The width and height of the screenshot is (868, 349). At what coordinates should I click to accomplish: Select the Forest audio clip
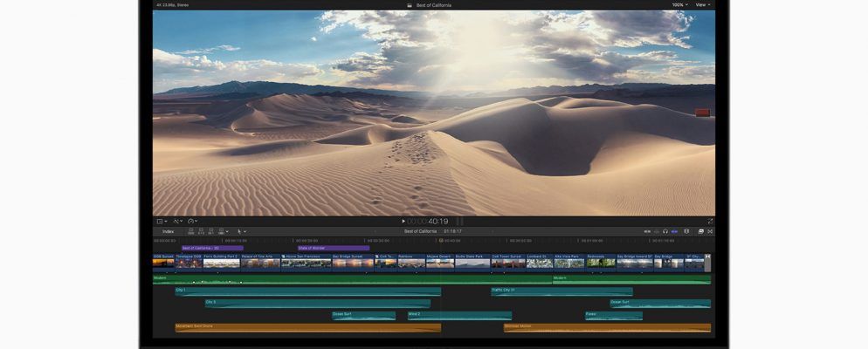click(614, 316)
